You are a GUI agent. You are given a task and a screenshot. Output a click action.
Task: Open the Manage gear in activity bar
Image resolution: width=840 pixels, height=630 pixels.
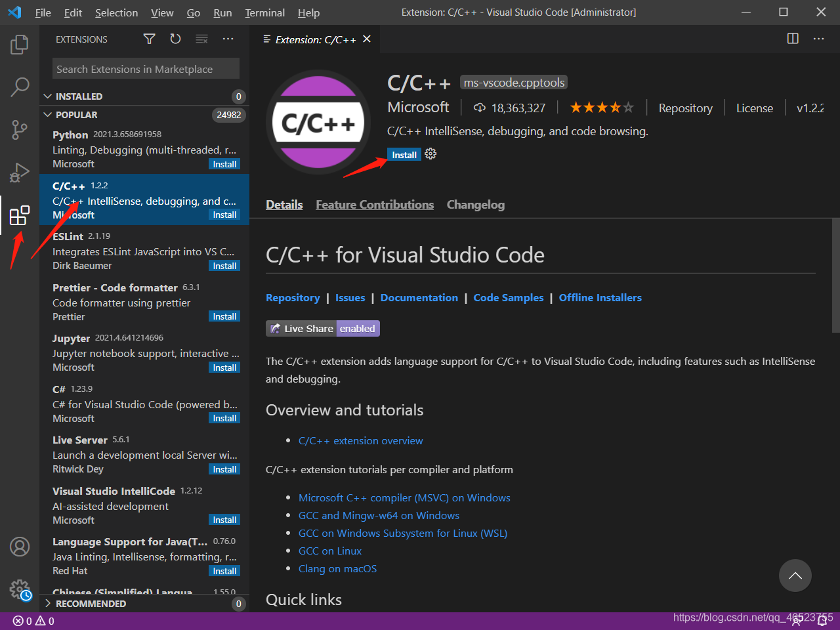point(20,589)
